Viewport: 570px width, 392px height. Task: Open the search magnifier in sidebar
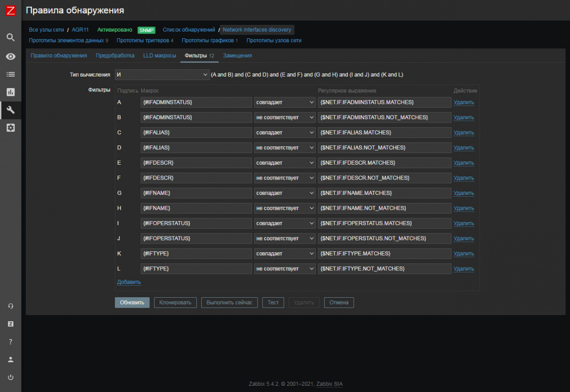click(11, 37)
